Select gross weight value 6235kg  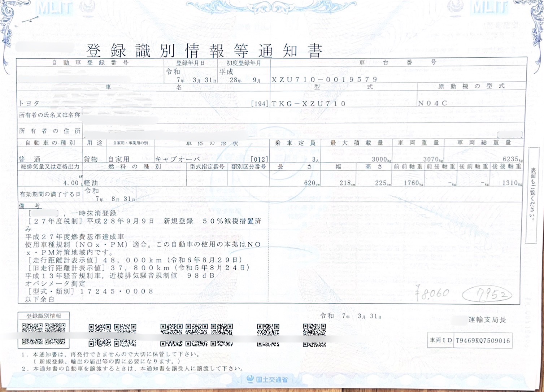point(513,159)
